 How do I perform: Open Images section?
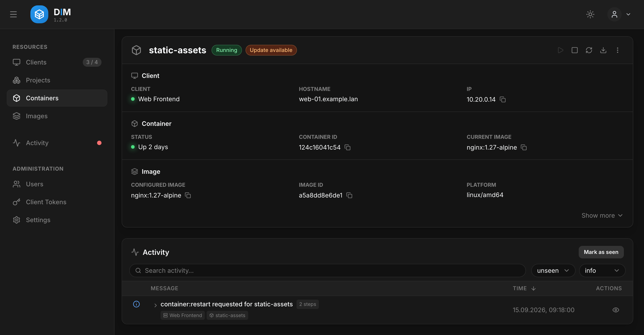(x=57, y=116)
